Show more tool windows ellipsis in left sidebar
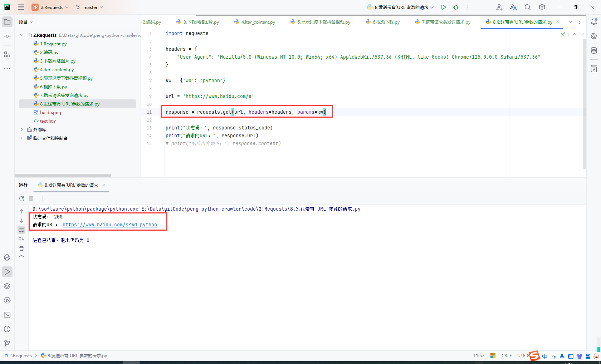Image resolution: width=601 pixels, height=364 pixels. coord(7,69)
